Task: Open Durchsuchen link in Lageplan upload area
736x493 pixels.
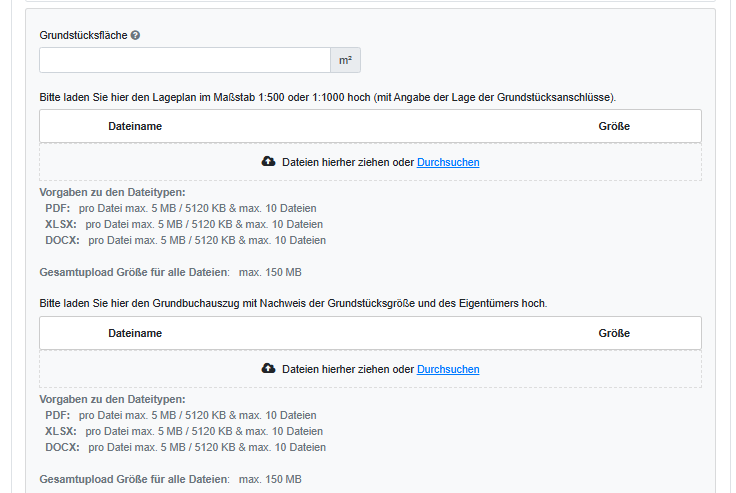Action: (x=448, y=162)
